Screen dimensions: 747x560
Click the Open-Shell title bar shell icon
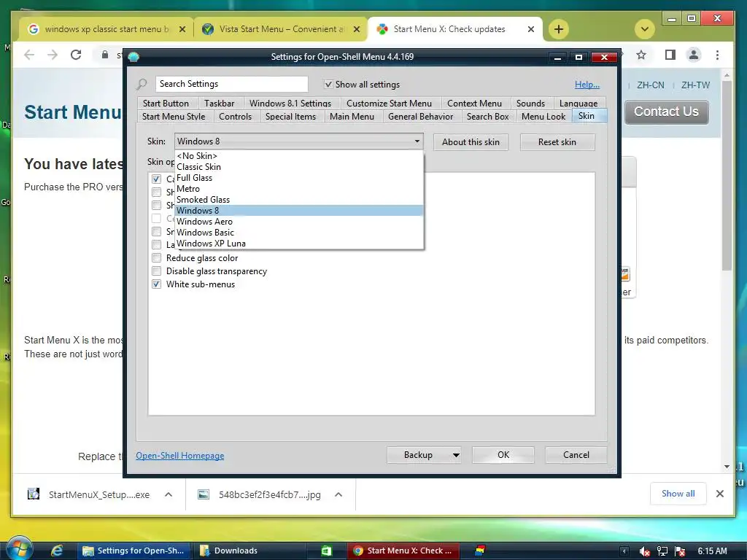coord(133,57)
